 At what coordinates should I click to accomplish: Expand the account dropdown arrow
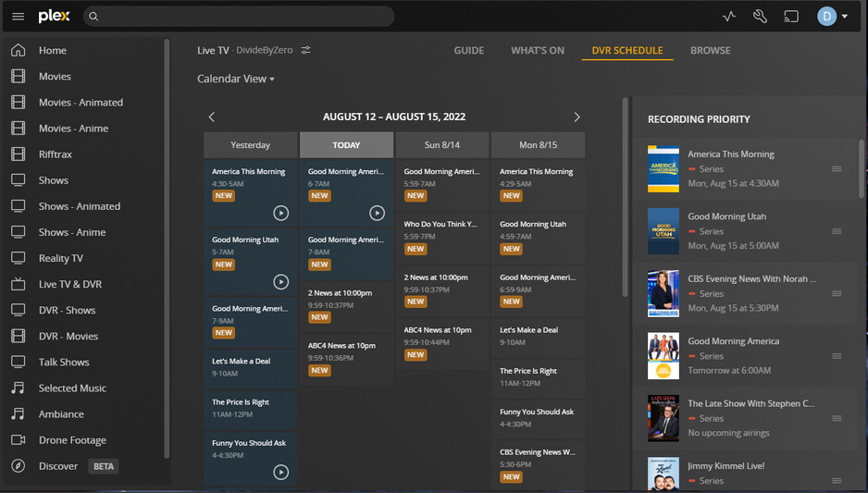tap(845, 16)
